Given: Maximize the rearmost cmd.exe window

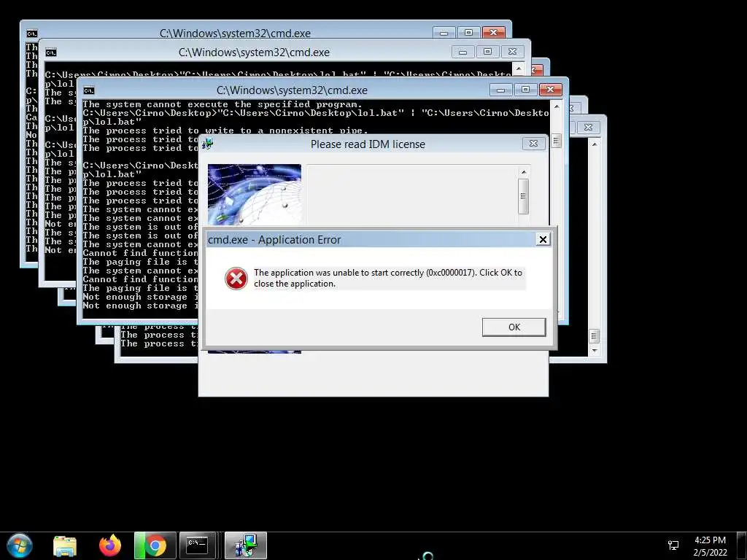Looking at the screenshot, I should click(468, 32).
